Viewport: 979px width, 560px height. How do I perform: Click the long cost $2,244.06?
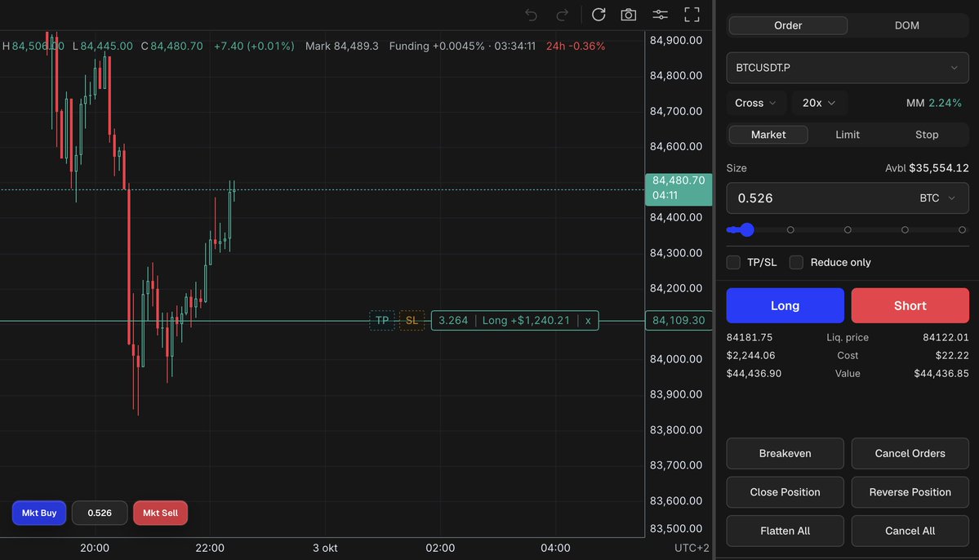click(x=750, y=355)
